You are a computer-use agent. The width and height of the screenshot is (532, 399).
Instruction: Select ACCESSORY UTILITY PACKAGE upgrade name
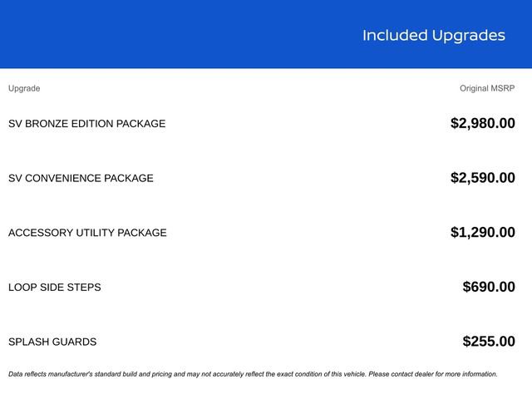tap(87, 233)
